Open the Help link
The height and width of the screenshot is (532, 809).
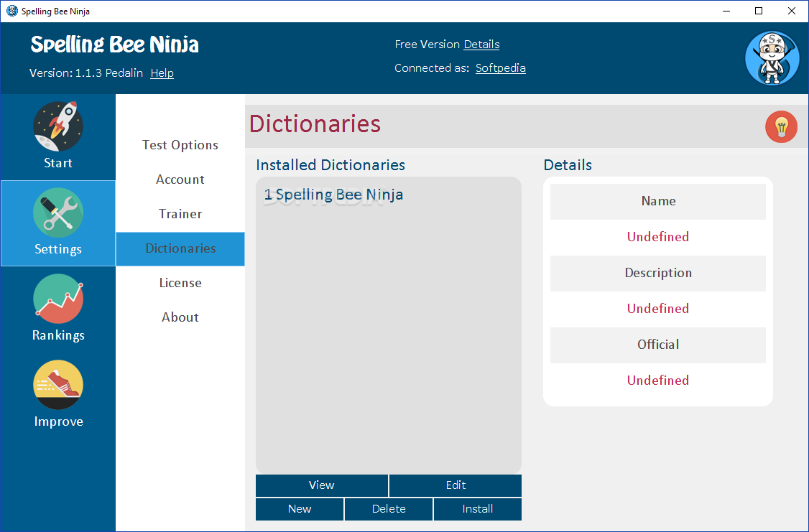pos(162,73)
